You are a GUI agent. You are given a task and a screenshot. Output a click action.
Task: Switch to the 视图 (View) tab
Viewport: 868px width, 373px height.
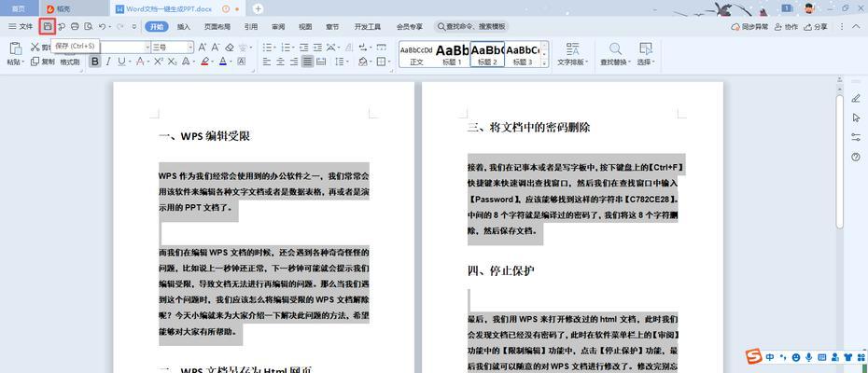coord(305,26)
